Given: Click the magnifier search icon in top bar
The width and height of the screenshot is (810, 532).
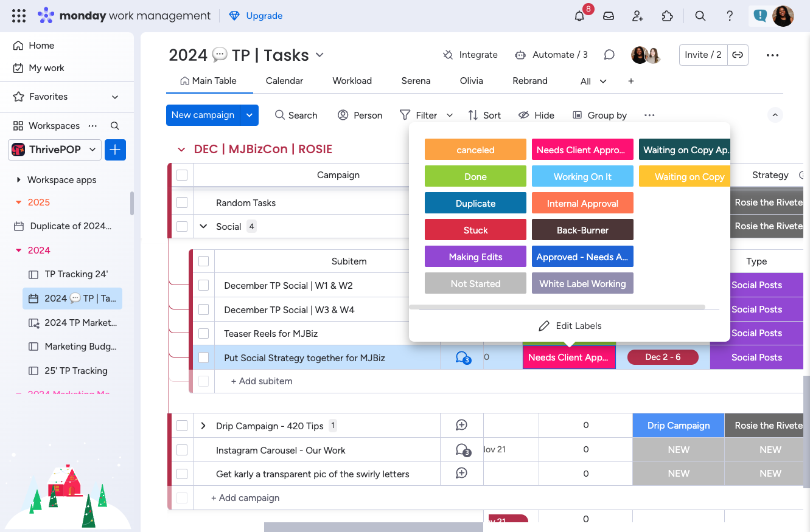Looking at the screenshot, I should pos(700,16).
